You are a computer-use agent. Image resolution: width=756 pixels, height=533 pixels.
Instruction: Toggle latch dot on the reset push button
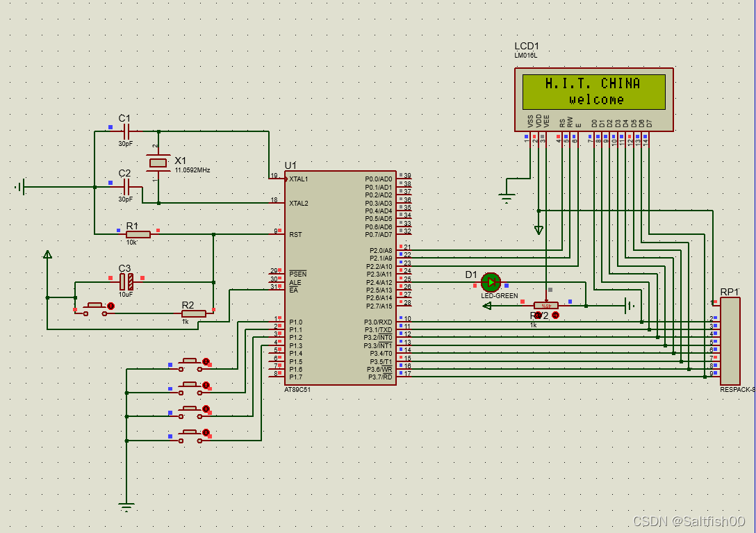click(x=110, y=306)
